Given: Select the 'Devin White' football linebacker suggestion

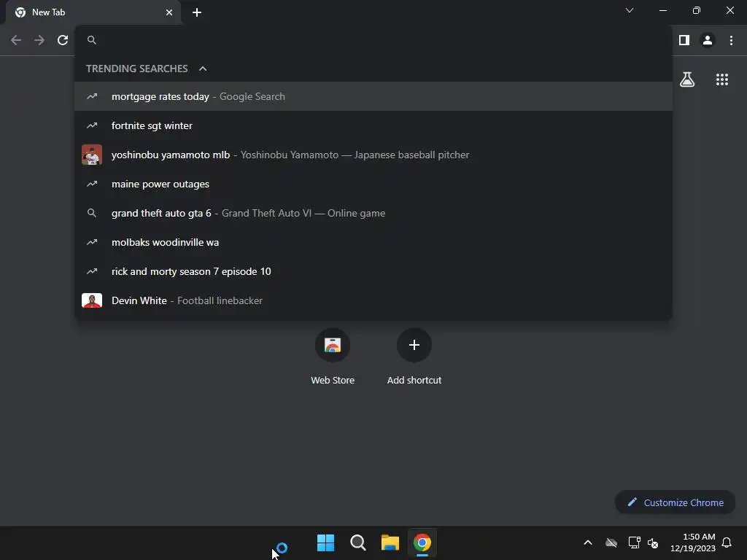Looking at the screenshot, I should tap(373, 300).
